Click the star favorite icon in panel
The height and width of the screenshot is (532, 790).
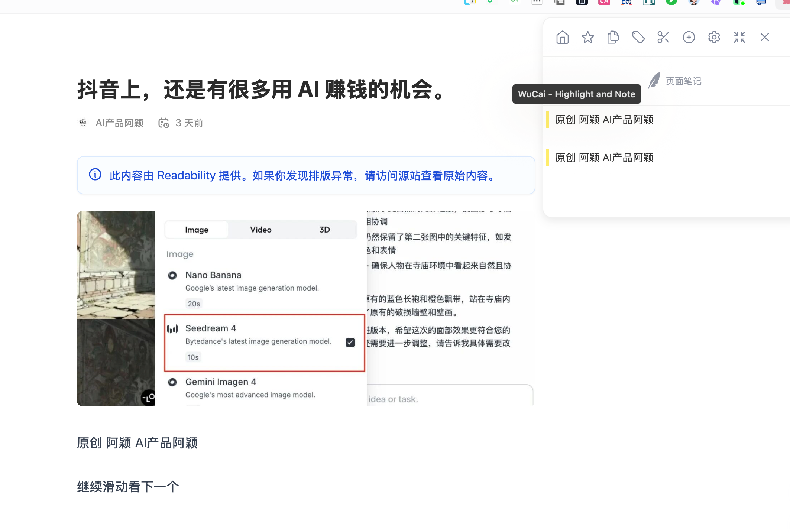587,37
